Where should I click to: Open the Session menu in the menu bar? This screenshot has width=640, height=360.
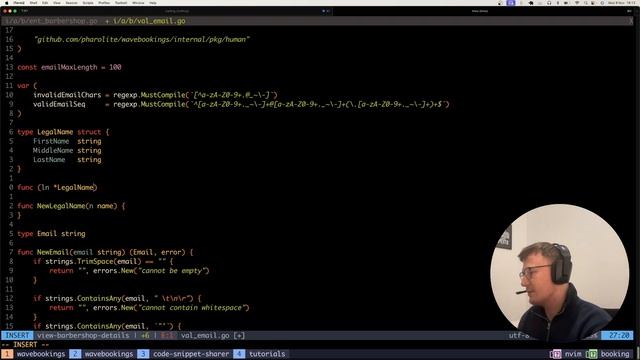(71, 3)
